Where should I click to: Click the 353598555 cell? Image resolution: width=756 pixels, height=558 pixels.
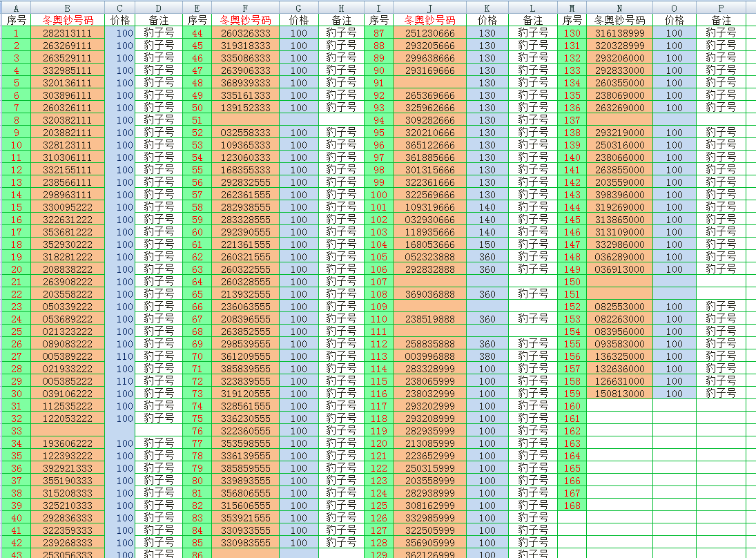pyautogui.click(x=245, y=443)
